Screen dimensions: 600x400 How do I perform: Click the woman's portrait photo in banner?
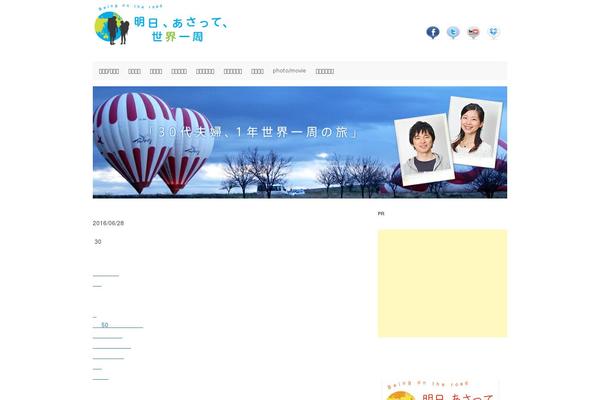click(x=475, y=132)
